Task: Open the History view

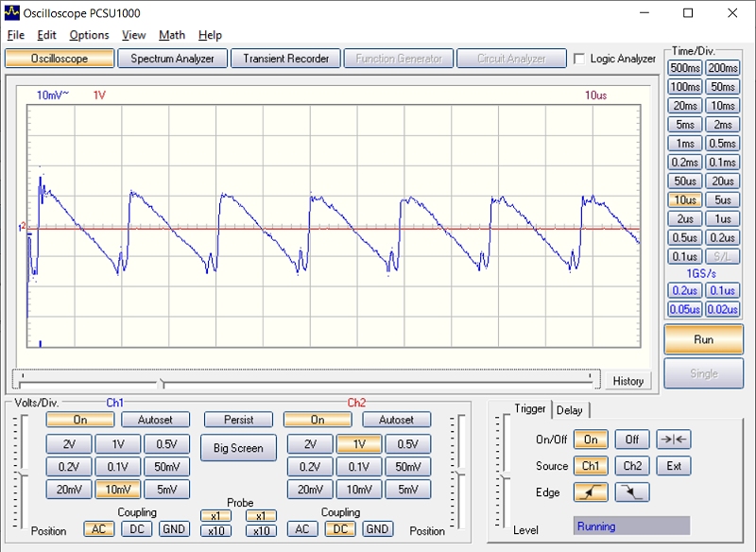Action: point(627,381)
